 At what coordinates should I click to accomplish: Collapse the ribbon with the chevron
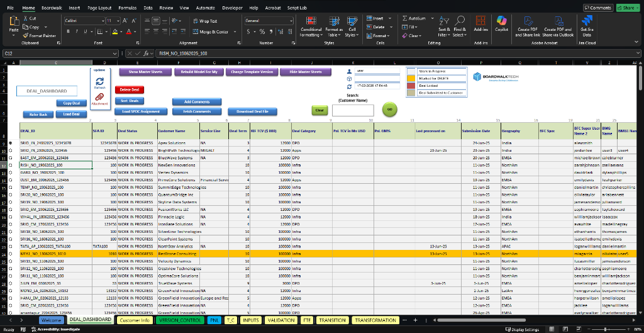638,43
